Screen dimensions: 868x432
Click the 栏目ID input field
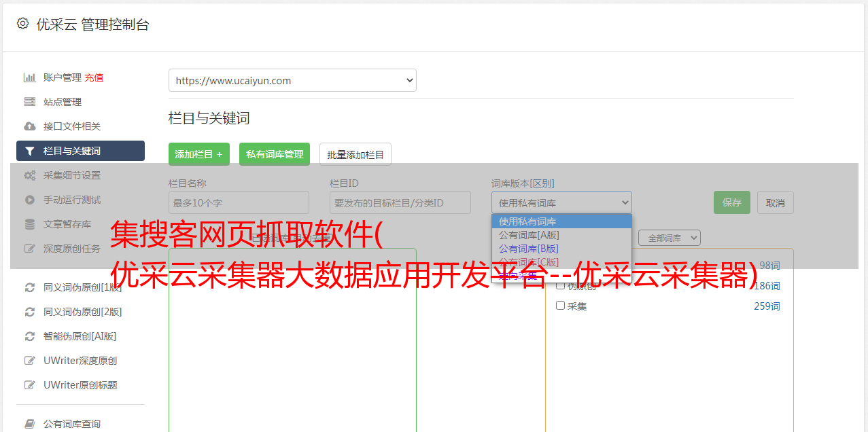click(400, 202)
